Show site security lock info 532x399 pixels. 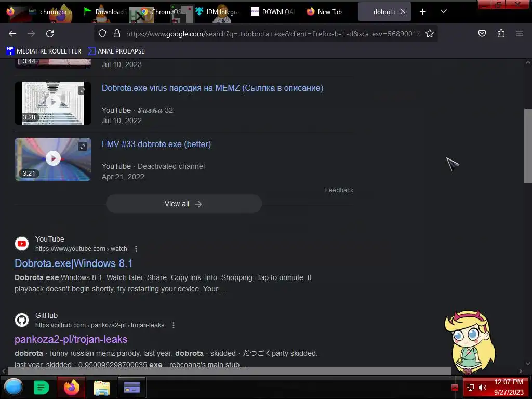[117, 33]
